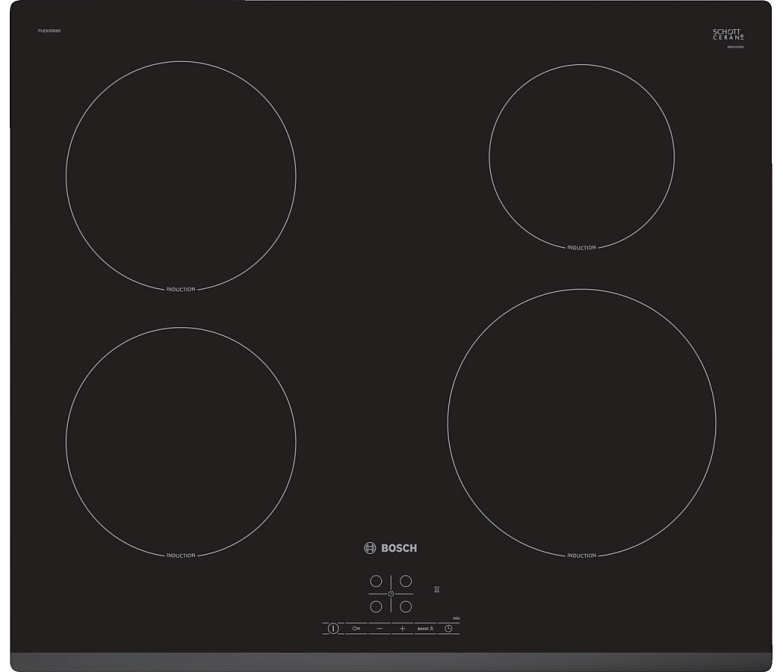
Task: Tap the plus key to raise heat
Action: [403, 628]
